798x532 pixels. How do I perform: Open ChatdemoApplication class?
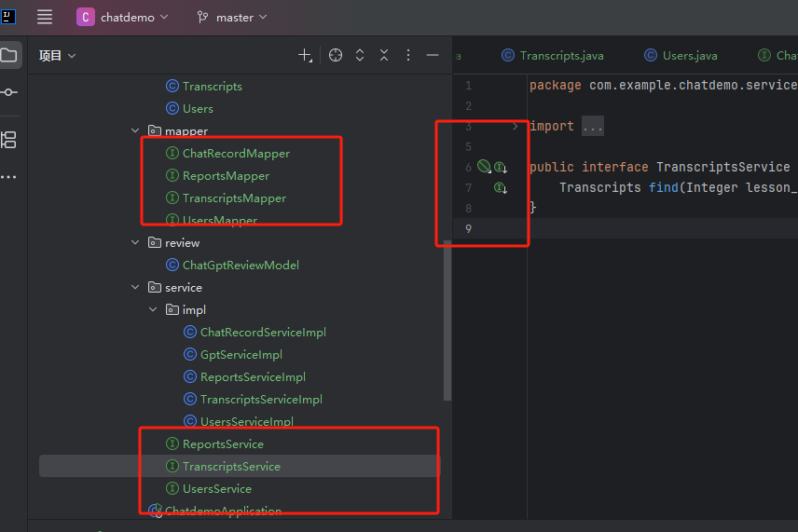click(x=223, y=511)
